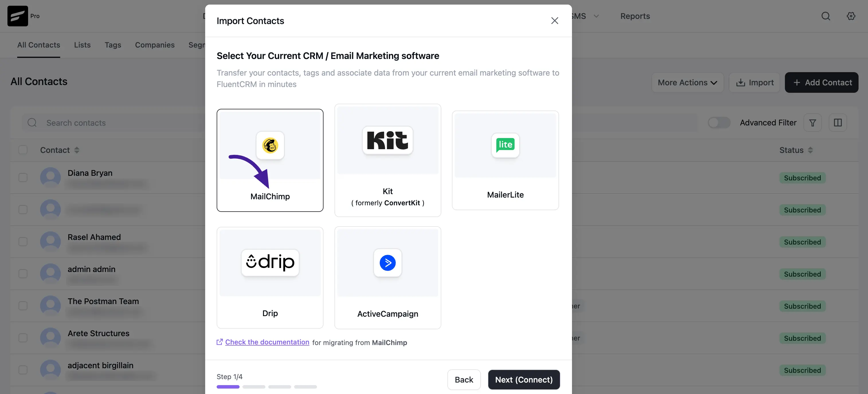The height and width of the screenshot is (394, 868).
Task: Sort by the Status column arrows
Action: click(x=810, y=150)
